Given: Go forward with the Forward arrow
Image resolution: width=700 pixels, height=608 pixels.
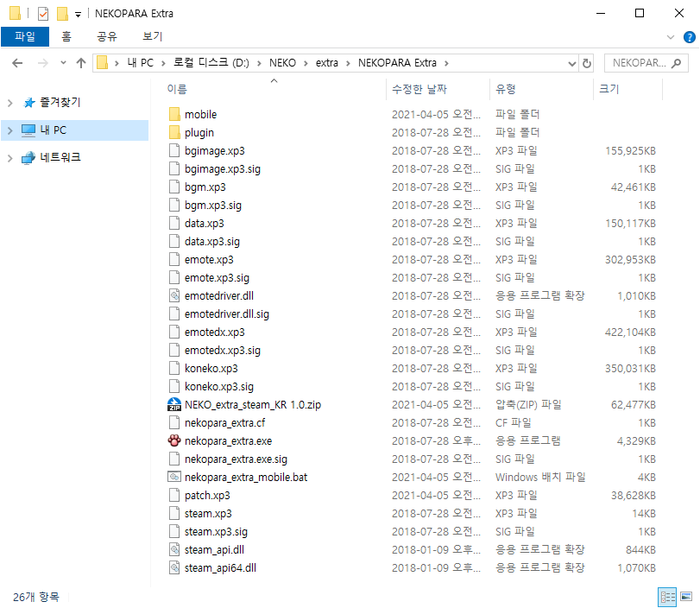Looking at the screenshot, I should (x=43, y=63).
